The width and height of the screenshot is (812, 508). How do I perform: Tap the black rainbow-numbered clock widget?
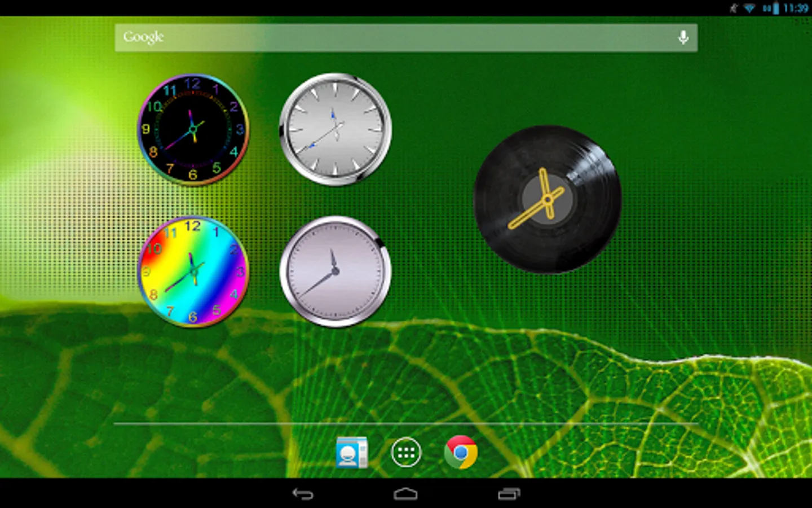tap(193, 130)
